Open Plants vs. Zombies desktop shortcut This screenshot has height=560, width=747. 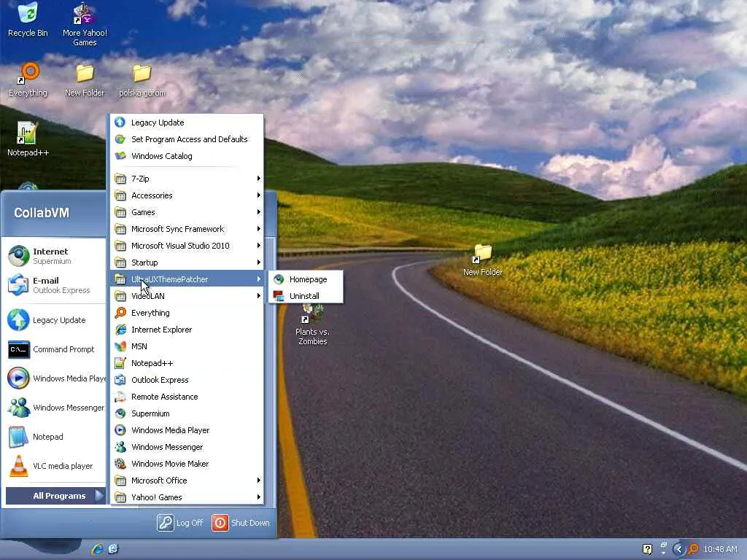312,324
